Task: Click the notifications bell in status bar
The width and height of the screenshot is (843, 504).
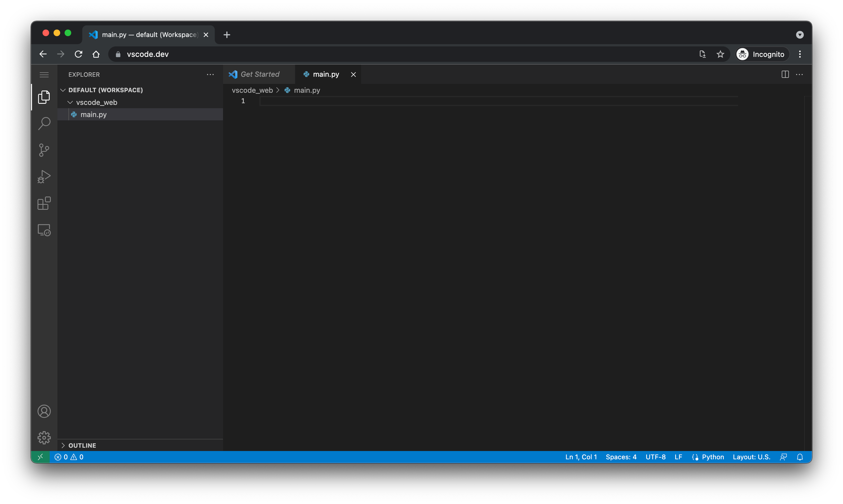Action: click(x=800, y=457)
